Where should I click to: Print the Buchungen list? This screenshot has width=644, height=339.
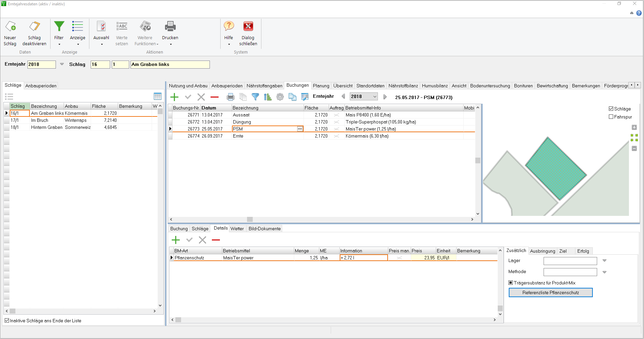tap(231, 97)
